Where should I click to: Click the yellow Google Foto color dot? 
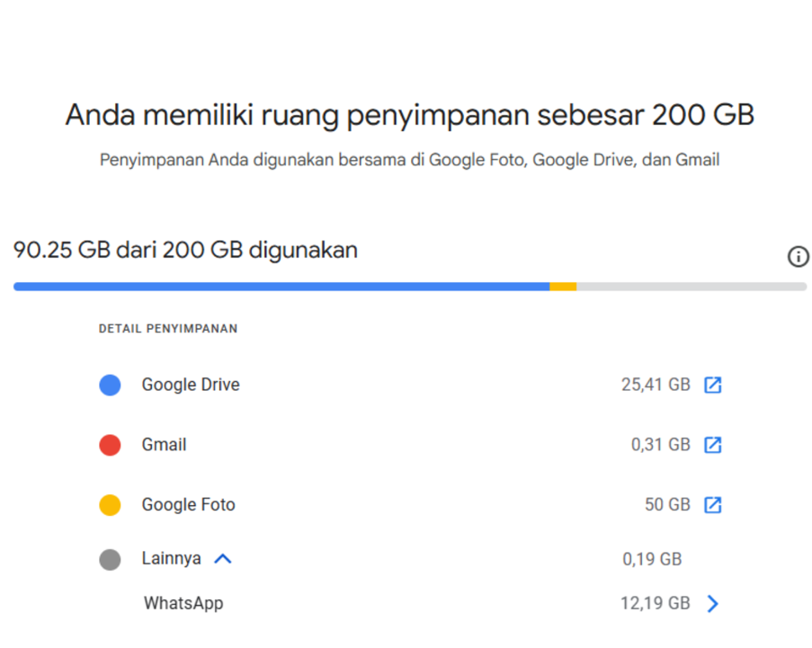click(110, 505)
